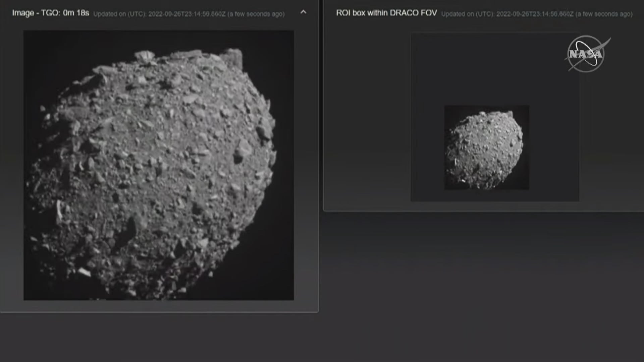Click 'ROI box within DRACO FOV' heading

[386, 13]
